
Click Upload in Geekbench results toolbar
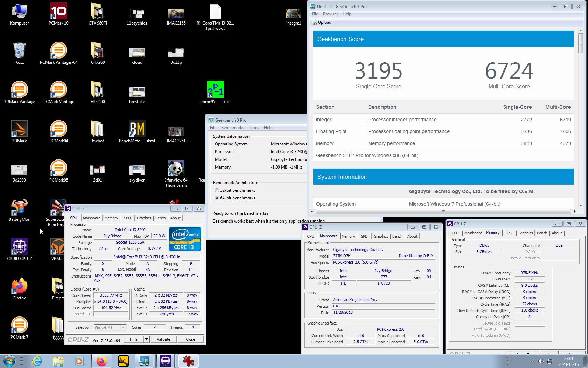point(322,22)
